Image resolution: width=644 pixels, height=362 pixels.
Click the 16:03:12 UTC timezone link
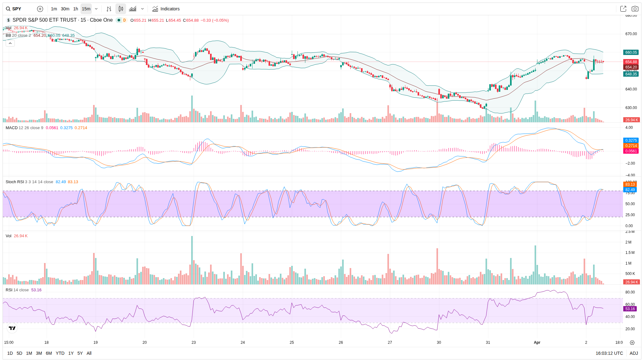[x=609, y=353]
